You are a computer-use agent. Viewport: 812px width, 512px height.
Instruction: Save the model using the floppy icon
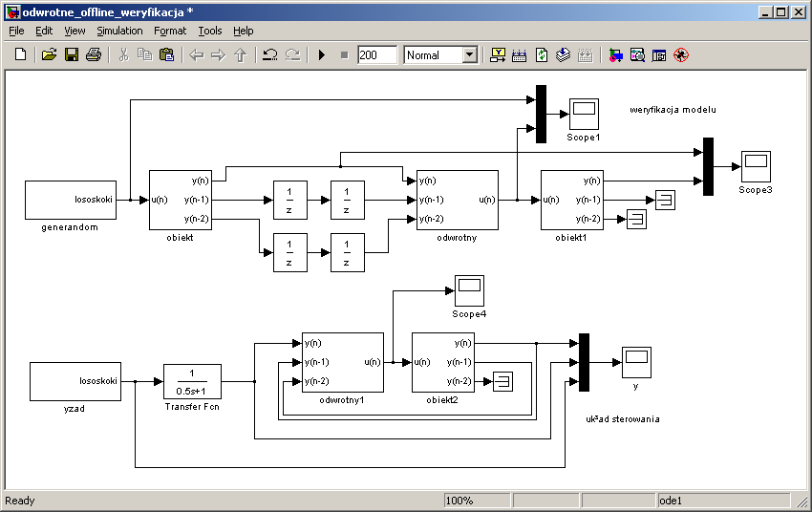72,55
